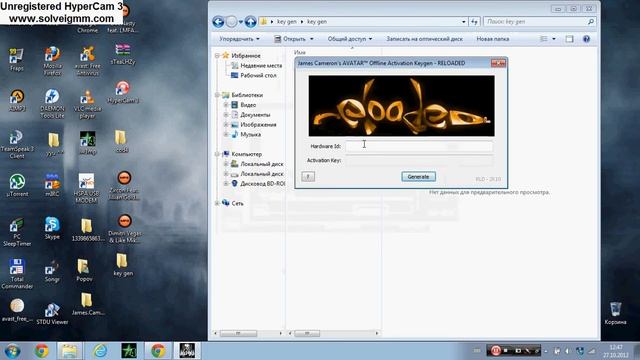Open the Упорядочить dropdown menu
The height and width of the screenshot is (360, 640).
click(239, 39)
